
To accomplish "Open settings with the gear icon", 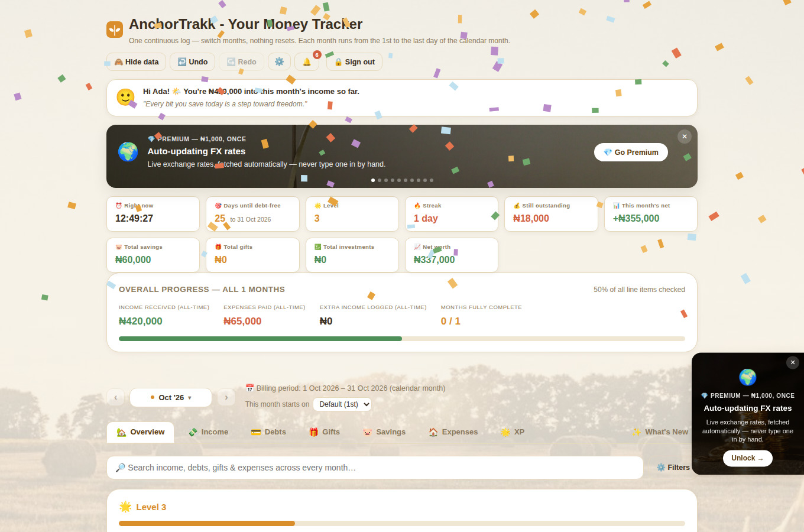I will (x=279, y=62).
